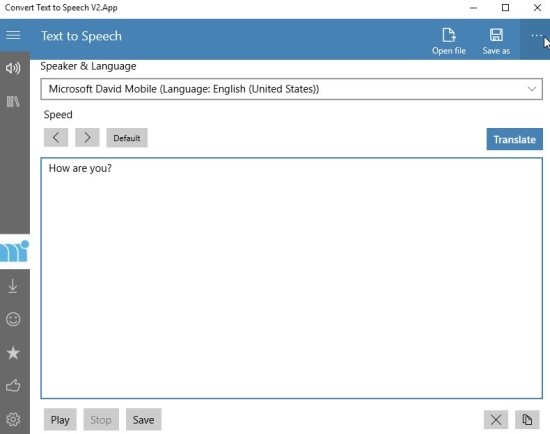
Task: Click inside the 'How are you?' text box
Action: click(291, 278)
